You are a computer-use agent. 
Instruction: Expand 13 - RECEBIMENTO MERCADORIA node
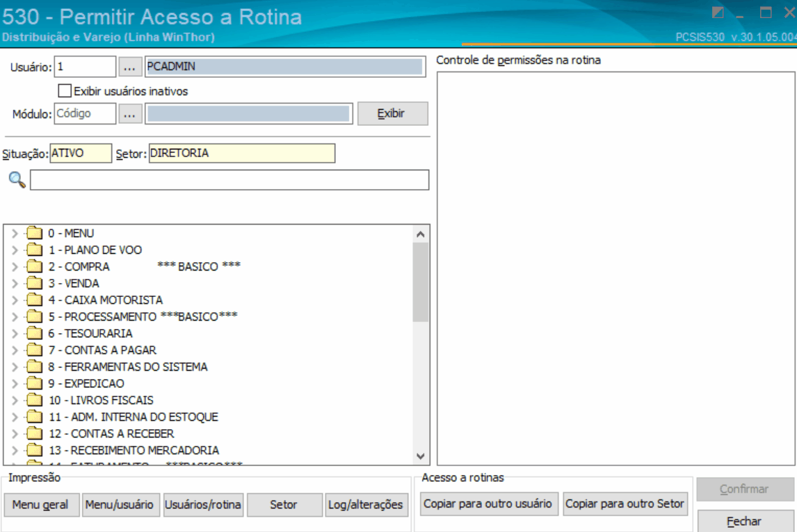15,450
